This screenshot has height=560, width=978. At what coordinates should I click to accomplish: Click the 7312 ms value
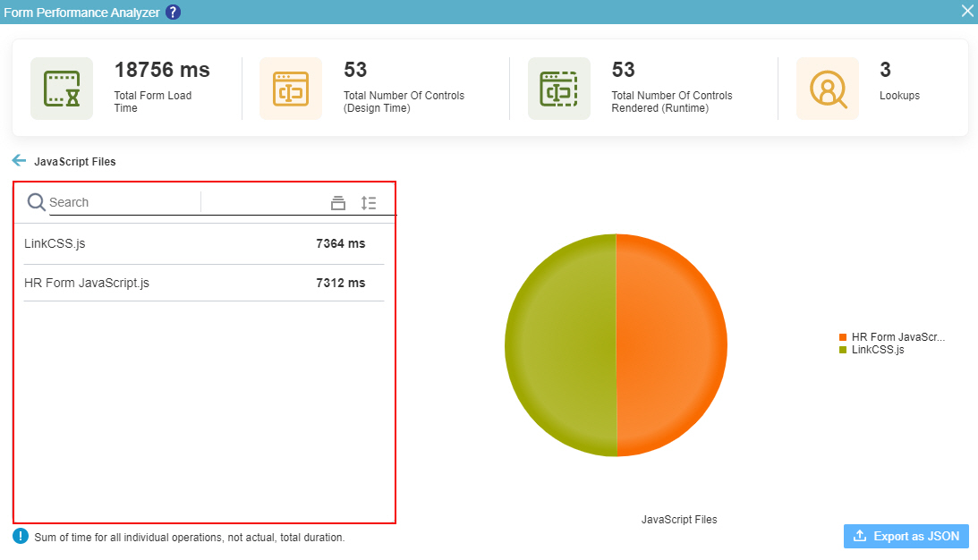point(341,283)
